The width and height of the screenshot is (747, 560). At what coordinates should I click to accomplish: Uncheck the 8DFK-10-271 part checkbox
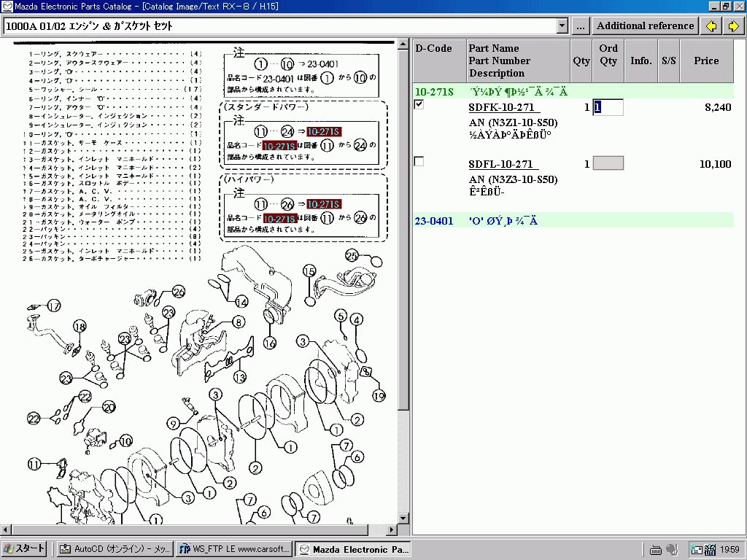[419, 104]
